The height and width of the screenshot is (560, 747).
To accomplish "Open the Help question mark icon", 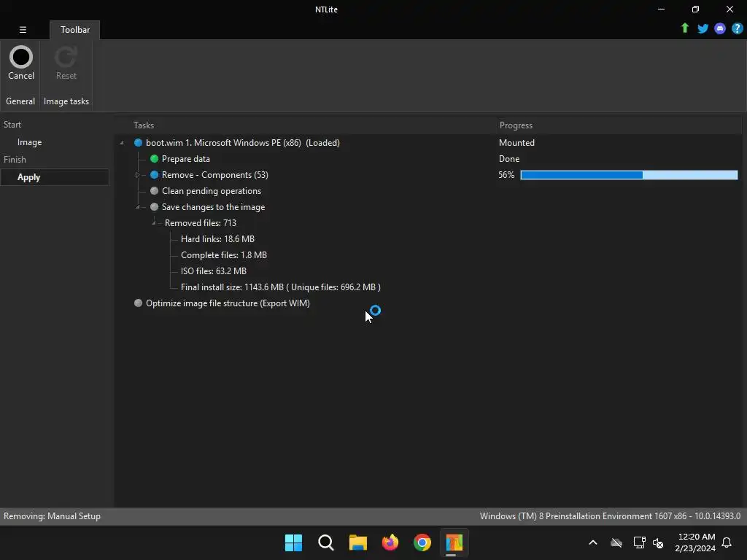I will click(x=737, y=28).
